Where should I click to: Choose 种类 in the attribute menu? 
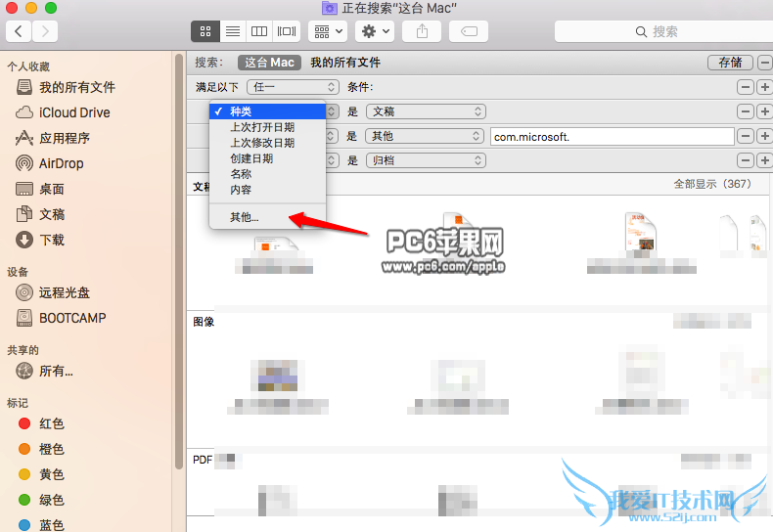tap(267, 111)
